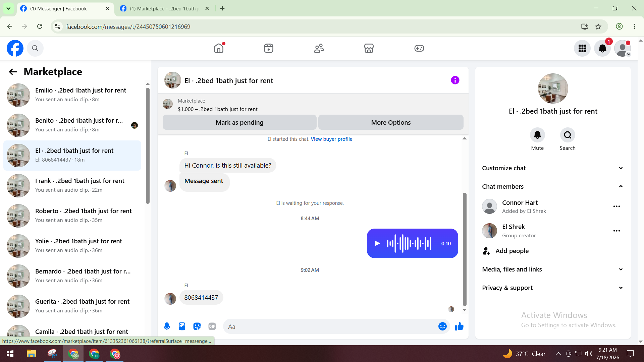Viewport: 644px width, 362px height.
Task: Open the notifications bell
Action: coord(602,49)
